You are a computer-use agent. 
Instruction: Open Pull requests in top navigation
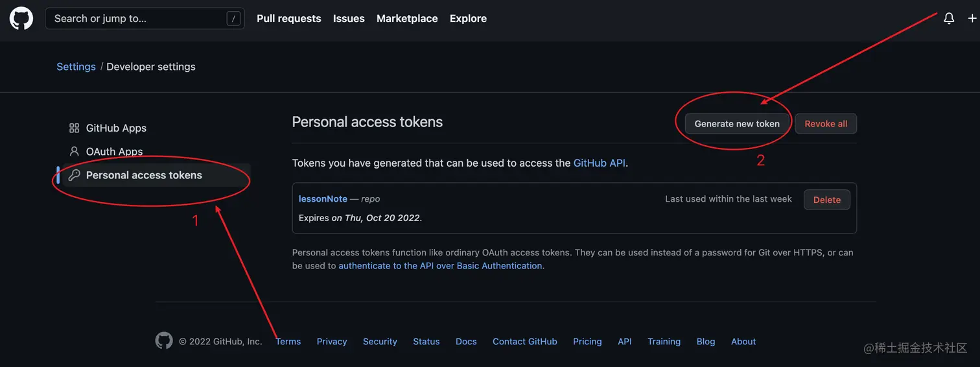[288, 19]
